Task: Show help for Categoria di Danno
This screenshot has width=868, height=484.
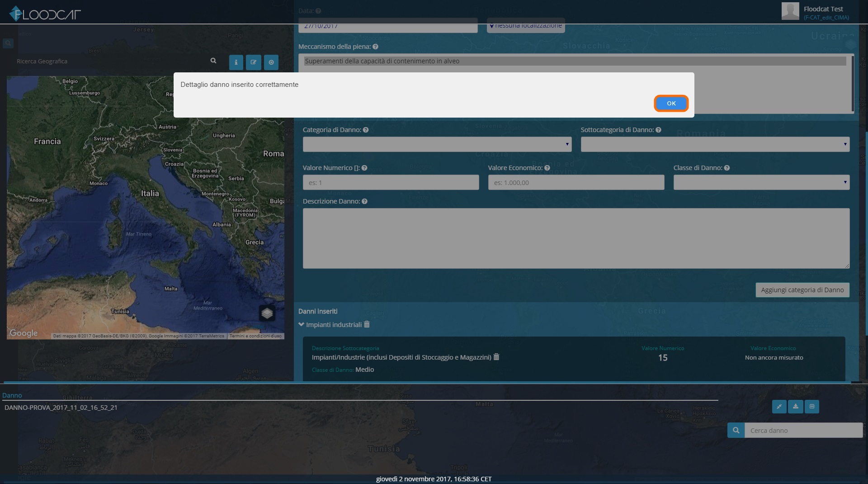Action: 366,130
